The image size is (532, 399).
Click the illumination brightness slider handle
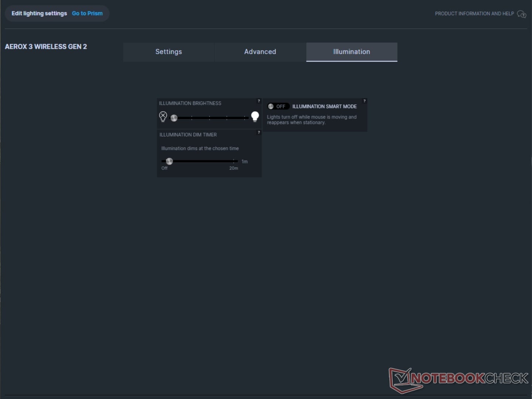(x=174, y=118)
